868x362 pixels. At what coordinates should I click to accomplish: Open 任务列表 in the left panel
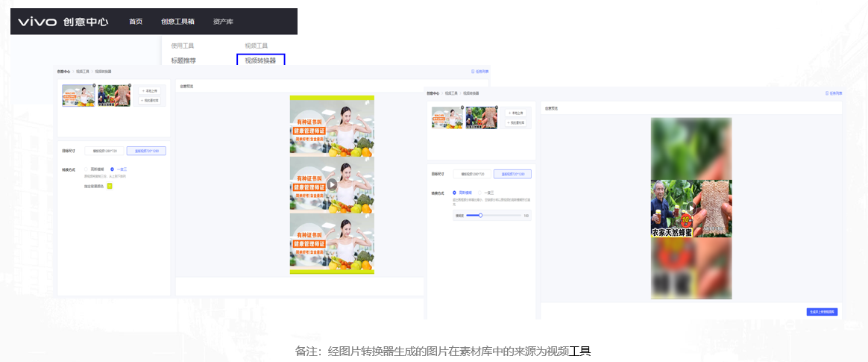[x=479, y=72]
